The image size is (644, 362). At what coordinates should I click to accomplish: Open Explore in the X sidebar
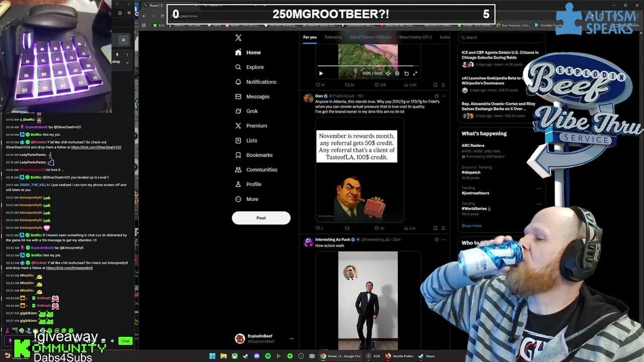(250, 67)
